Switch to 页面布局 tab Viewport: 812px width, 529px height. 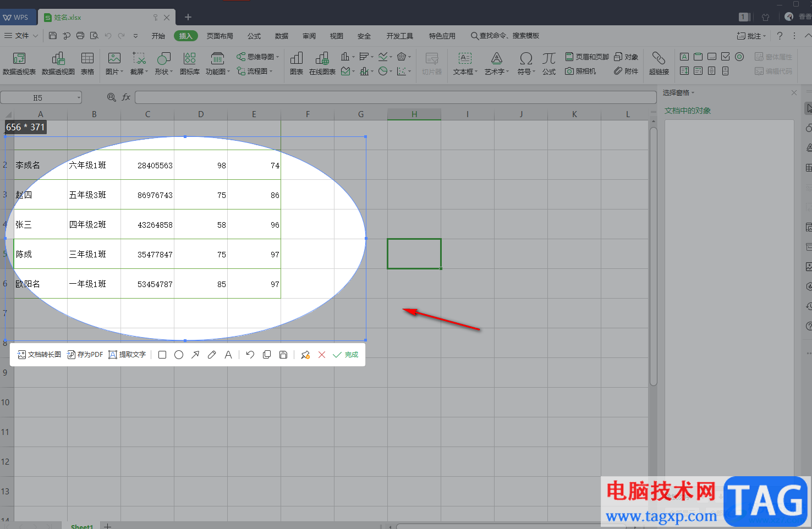(220, 36)
